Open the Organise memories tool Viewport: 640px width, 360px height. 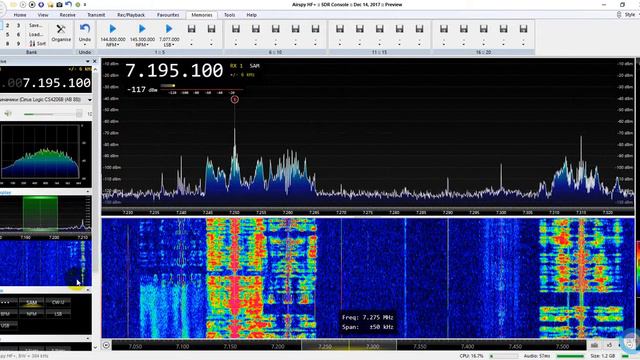61,33
